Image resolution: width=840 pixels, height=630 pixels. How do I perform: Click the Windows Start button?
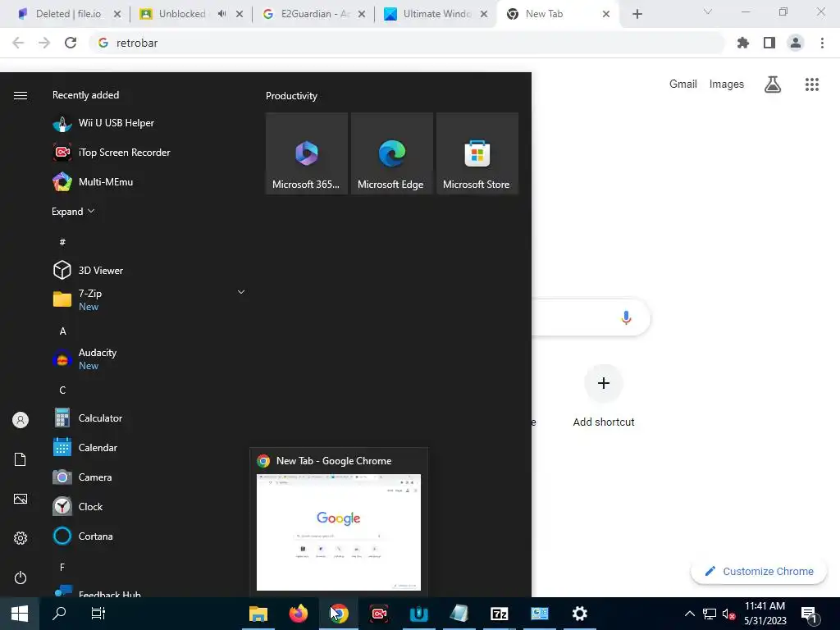pos(20,614)
